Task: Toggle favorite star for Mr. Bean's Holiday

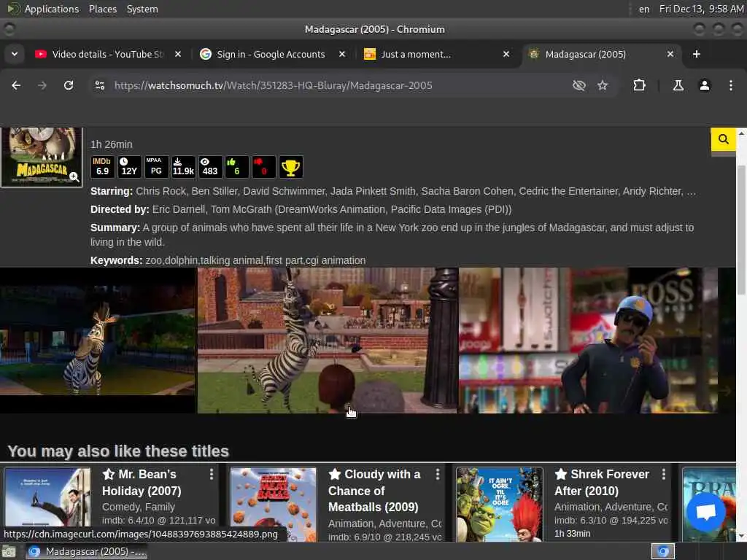Action: pyautogui.click(x=109, y=474)
